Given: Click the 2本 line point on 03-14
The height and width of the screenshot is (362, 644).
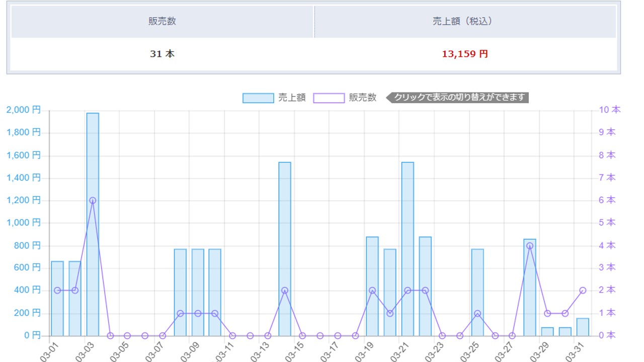Looking at the screenshot, I should click(x=285, y=291).
